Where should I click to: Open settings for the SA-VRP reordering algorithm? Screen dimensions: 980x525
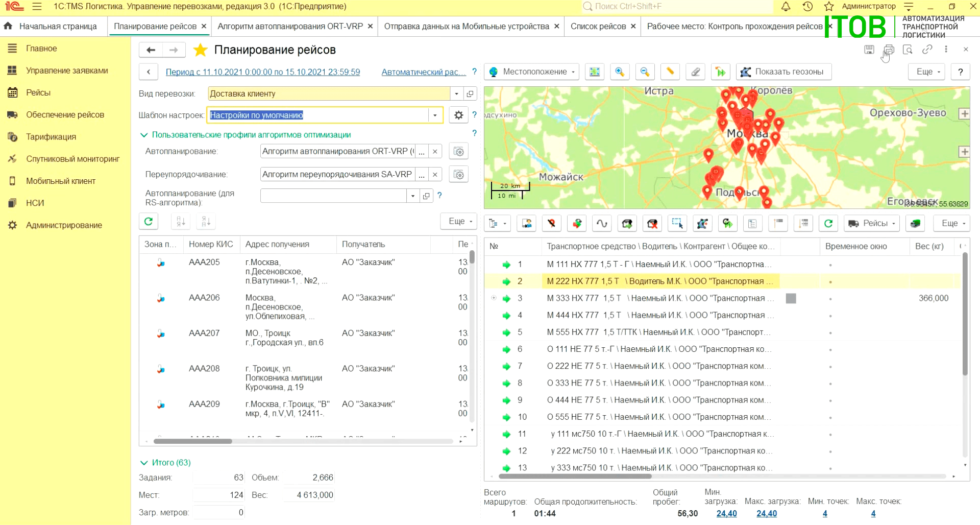tap(459, 175)
